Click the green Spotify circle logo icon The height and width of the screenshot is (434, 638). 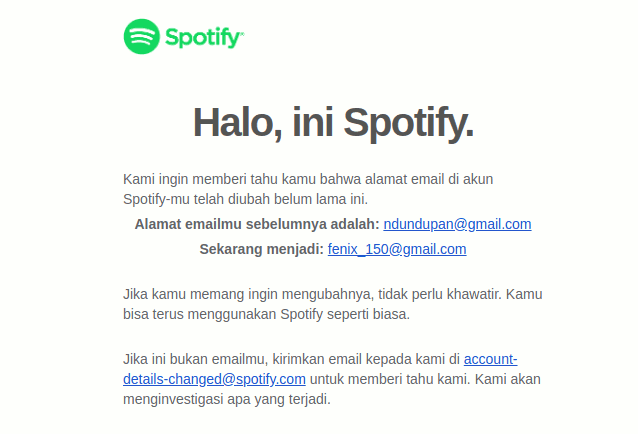[142, 36]
